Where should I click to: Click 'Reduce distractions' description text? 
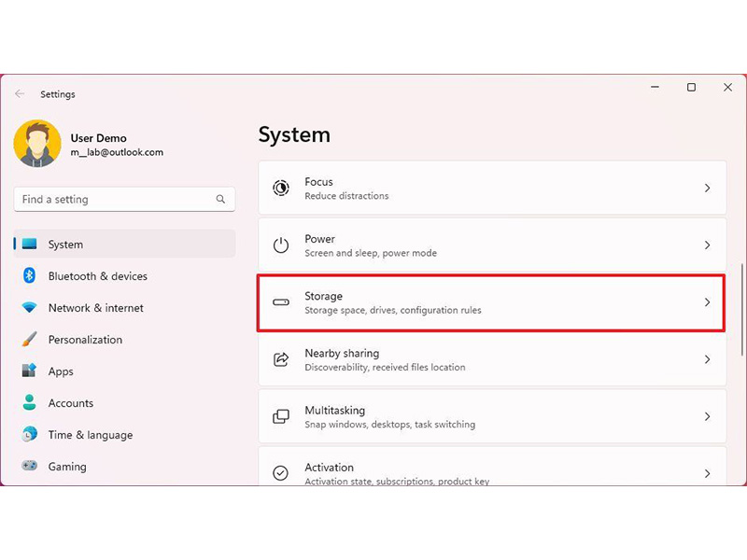point(346,196)
